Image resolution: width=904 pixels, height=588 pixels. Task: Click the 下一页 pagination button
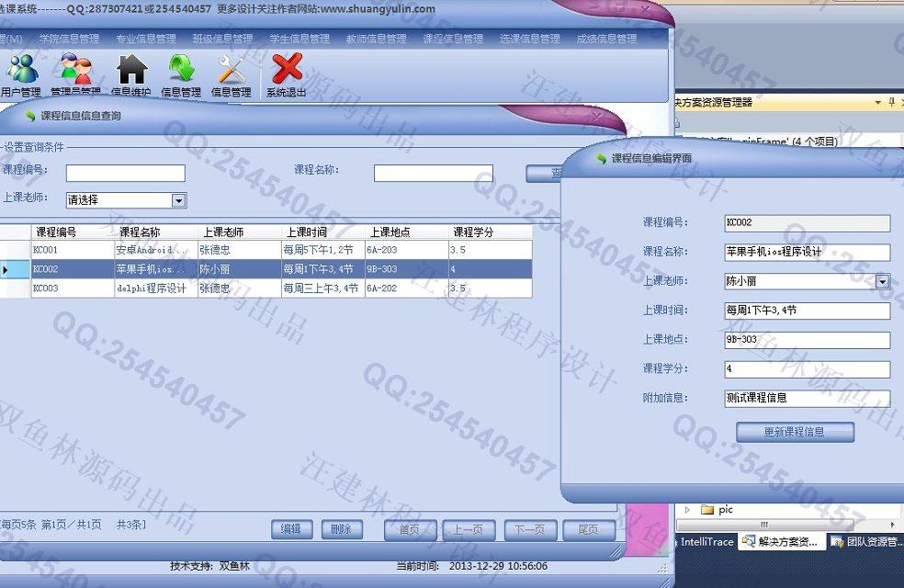tap(528, 530)
